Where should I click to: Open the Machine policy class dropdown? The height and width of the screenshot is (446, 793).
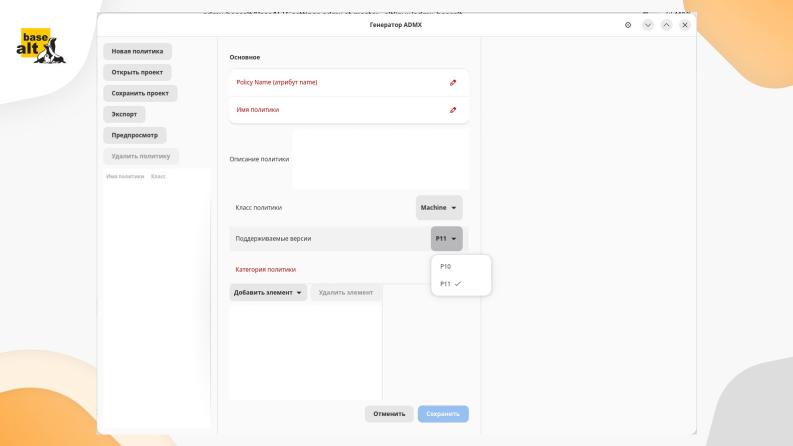pyautogui.click(x=438, y=208)
